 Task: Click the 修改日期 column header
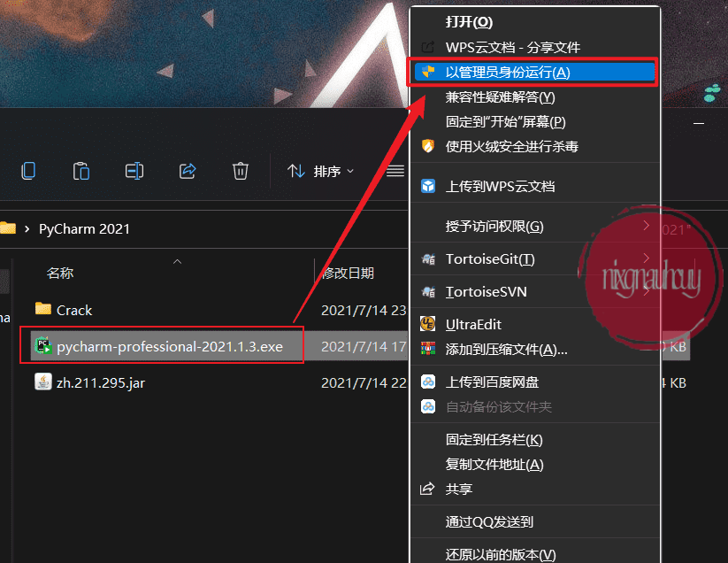[349, 273]
